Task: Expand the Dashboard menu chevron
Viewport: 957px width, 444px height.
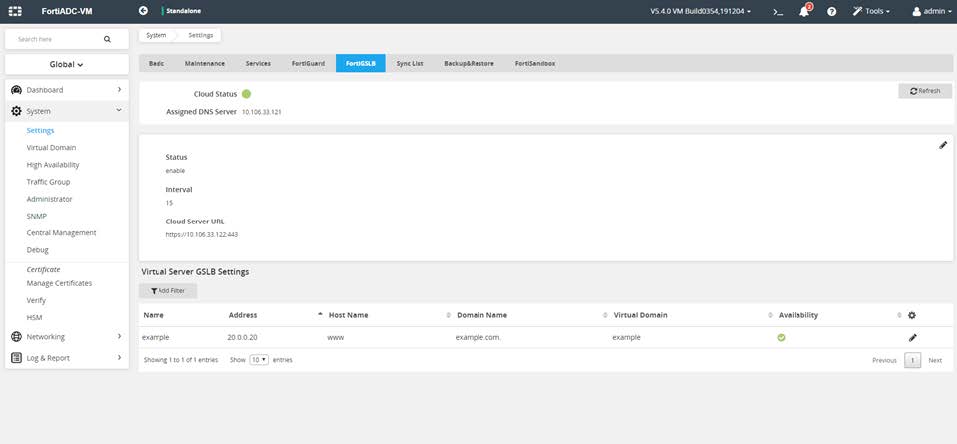Action: click(x=120, y=90)
